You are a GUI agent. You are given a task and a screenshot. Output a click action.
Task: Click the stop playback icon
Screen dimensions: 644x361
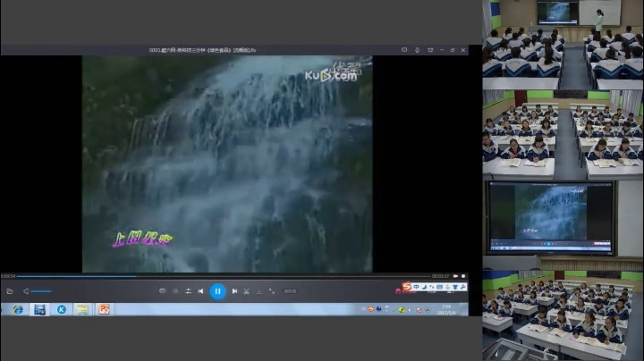pos(175,291)
